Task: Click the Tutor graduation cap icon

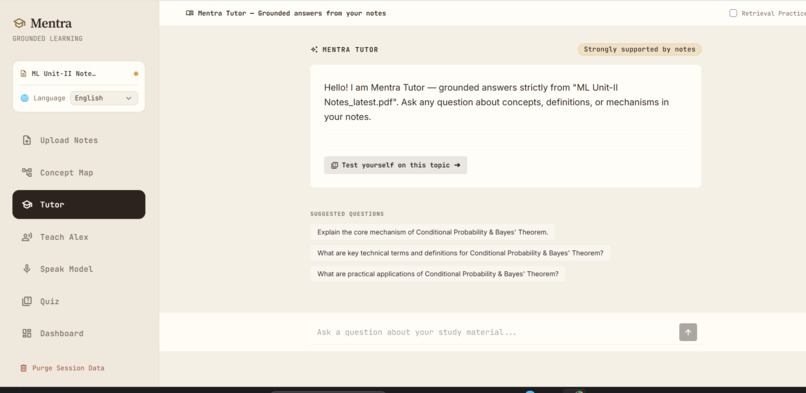Action: click(x=27, y=204)
